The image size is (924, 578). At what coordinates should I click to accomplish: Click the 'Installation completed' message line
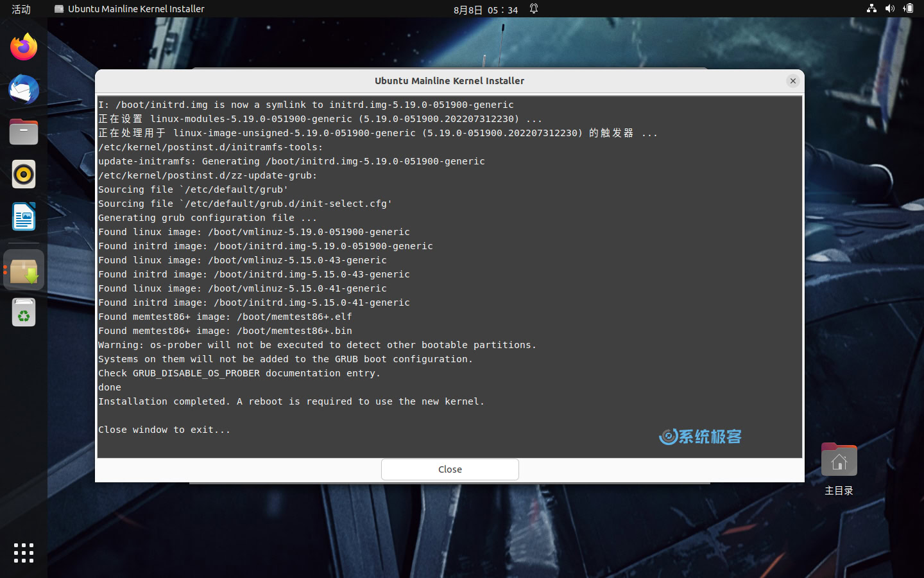pos(291,401)
